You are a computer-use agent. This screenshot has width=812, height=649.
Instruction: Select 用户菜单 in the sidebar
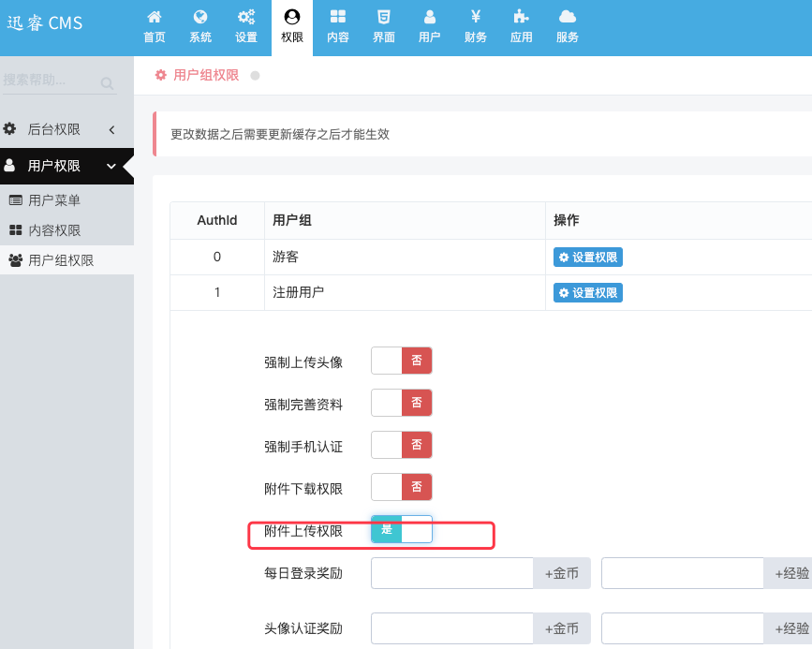click(x=66, y=200)
